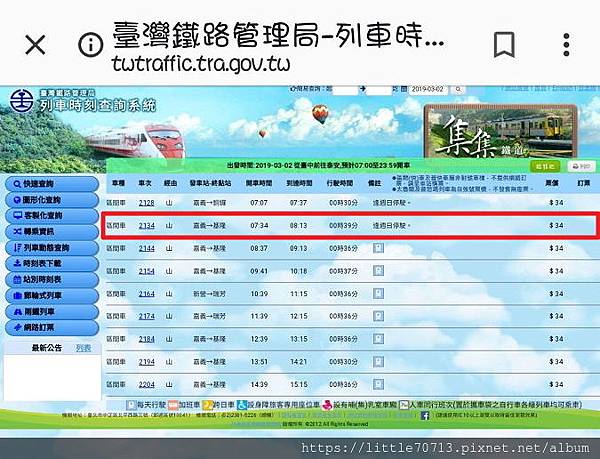Open train number 2134 link
This screenshot has width=600, height=459.
pyautogui.click(x=147, y=226)
